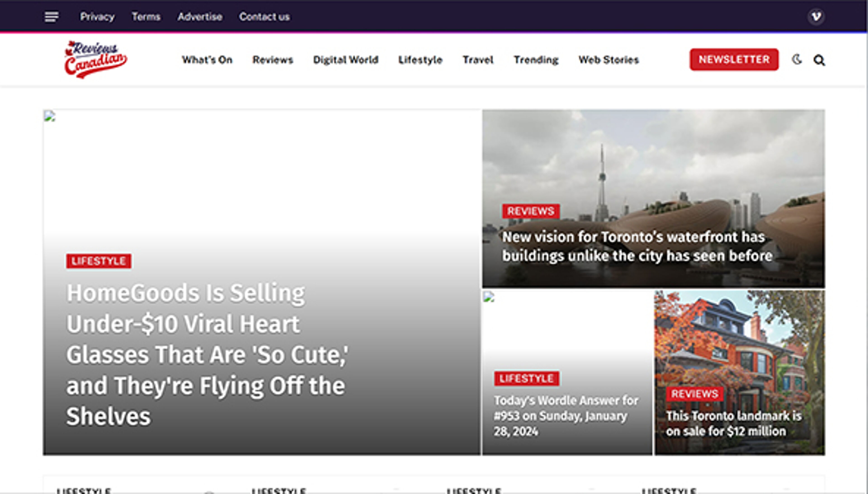Screen dimensions: 868x494
Task: Open the What's On menu
Action: click(x=207, y=60)
